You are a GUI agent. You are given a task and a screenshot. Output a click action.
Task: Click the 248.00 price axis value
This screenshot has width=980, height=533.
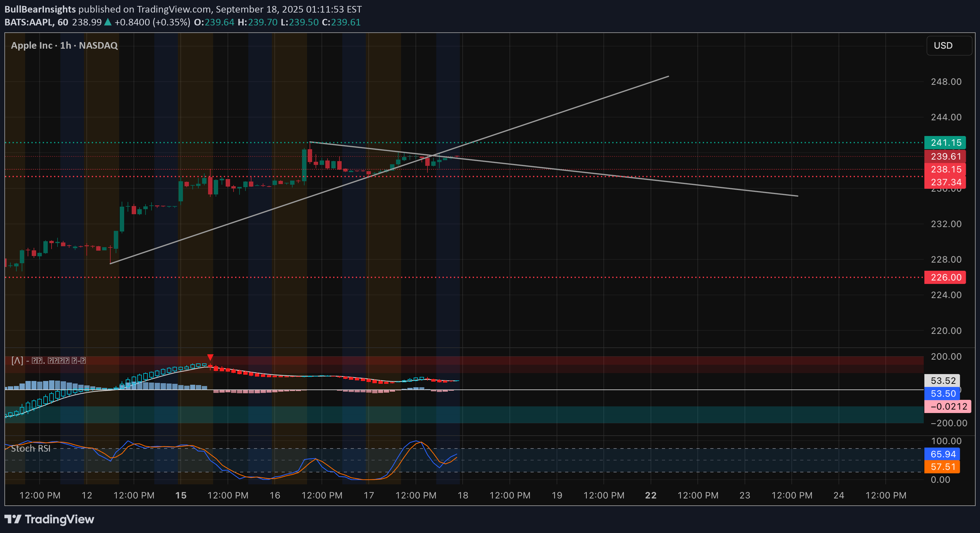pyautogui.click(x=946, y=82)
